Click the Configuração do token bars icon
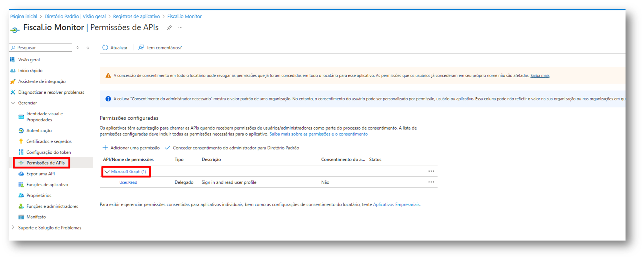 (x=21, y=152)
